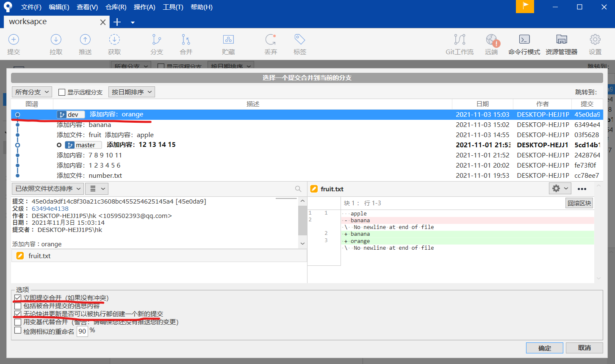
Task: Open the 仓库(R) menu
Action: [116, 7]
